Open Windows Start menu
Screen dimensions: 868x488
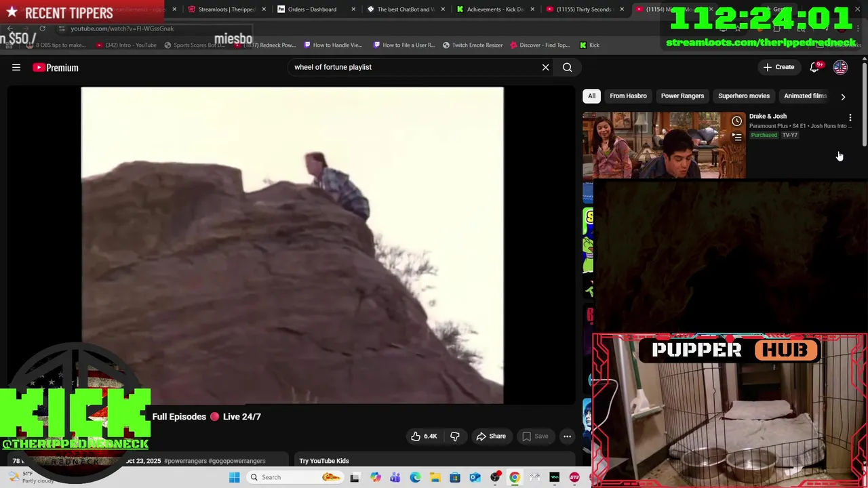(234, 477)
